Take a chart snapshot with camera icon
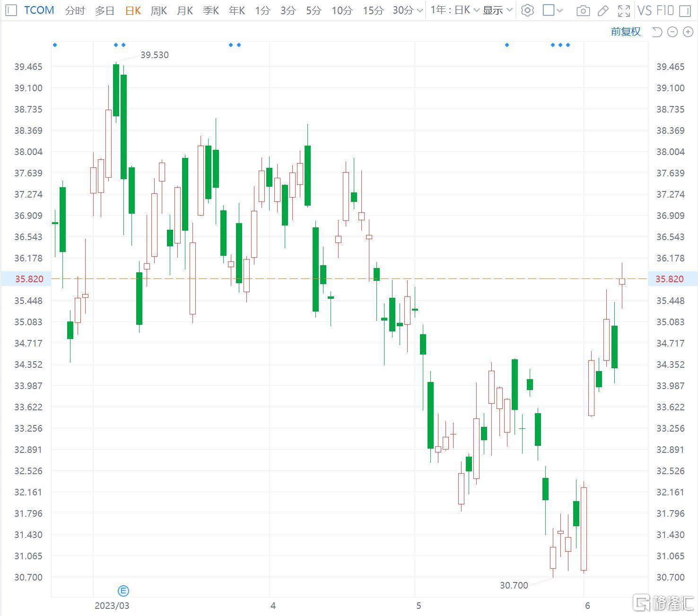This screenshot has height=616, width=698. (583, 10)
